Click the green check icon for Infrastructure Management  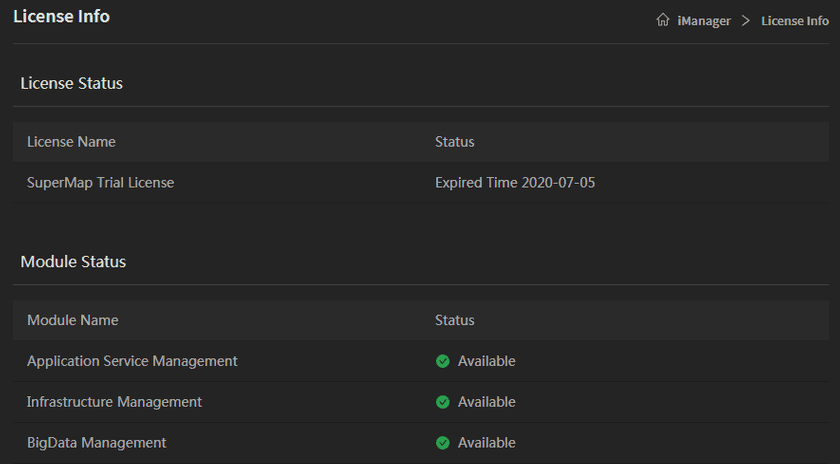coord(443,402)
